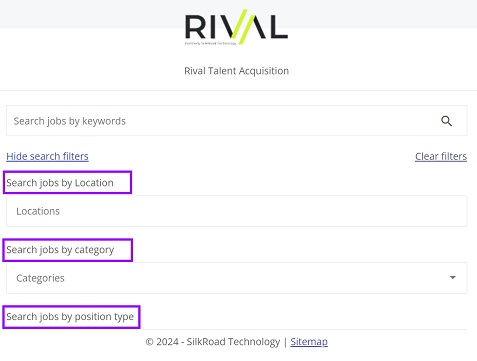477x361 pixels.
Task: Focus the Search jobs by keywords field
Action: pyautogui.click(x=236, y=121)
